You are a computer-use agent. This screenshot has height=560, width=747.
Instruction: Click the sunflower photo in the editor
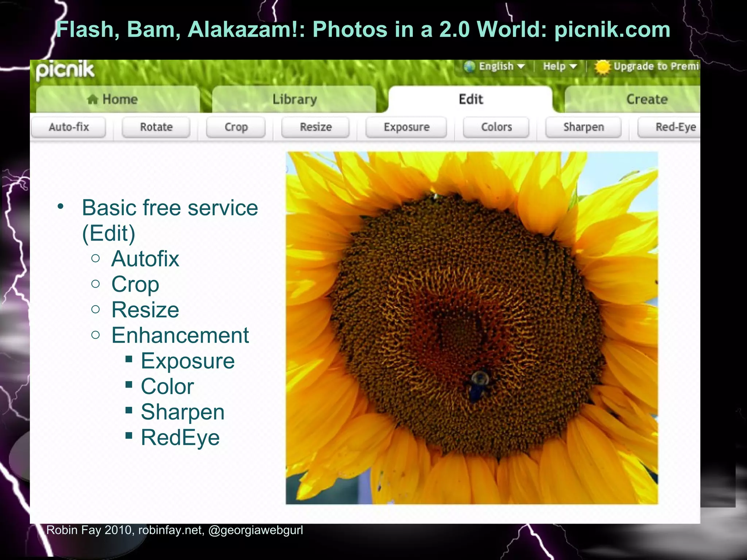click(x=472, y=328)
